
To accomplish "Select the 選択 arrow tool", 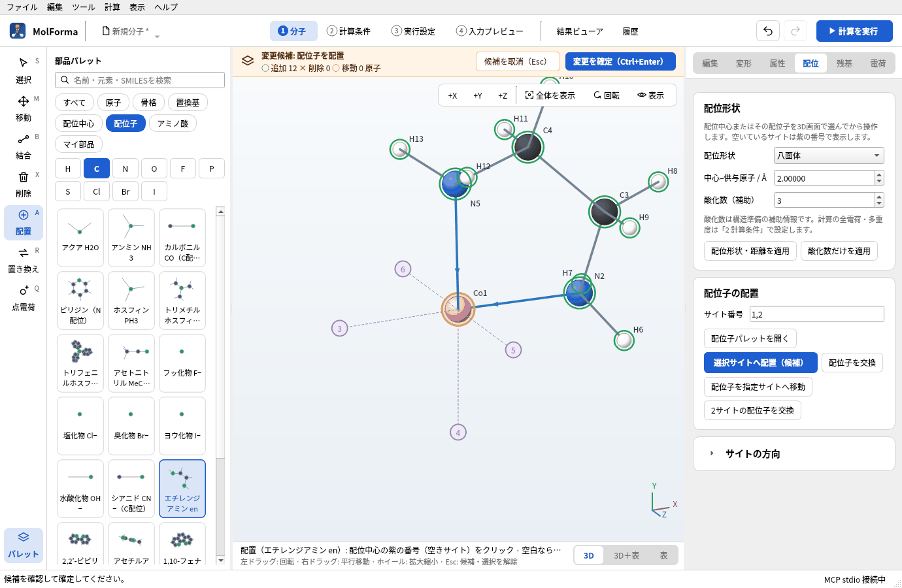I will 24,71.
